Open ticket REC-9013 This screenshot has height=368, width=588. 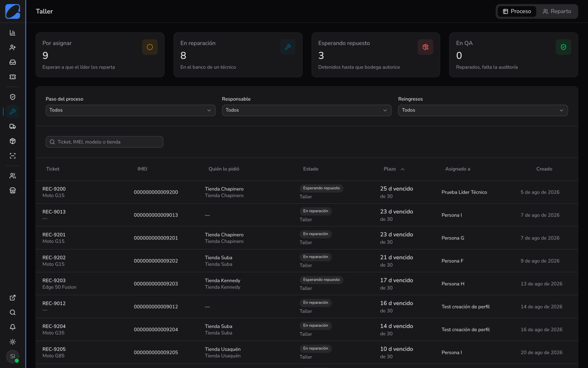click(x=54, y=212)
